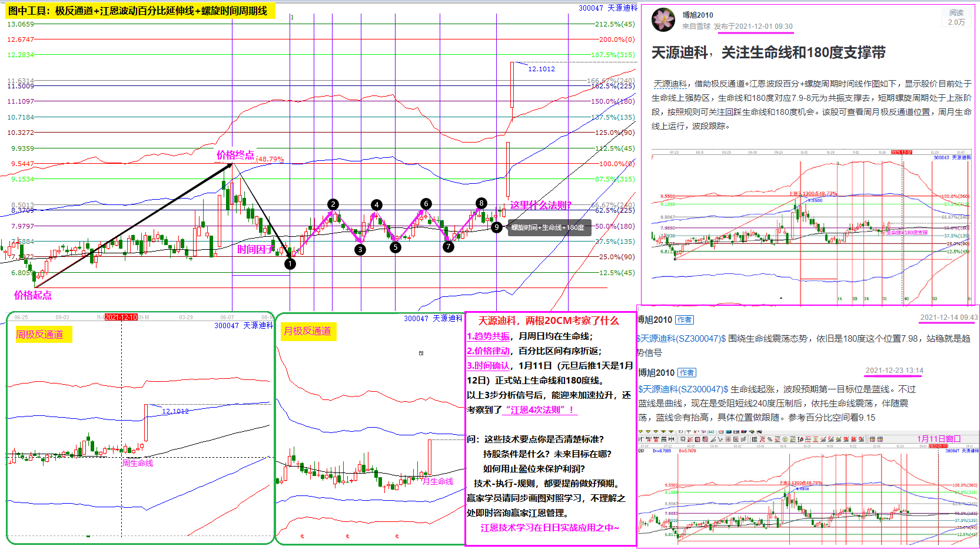
Task: Click the small square icon in 月极反通道 chart
Action: [421, 353]
